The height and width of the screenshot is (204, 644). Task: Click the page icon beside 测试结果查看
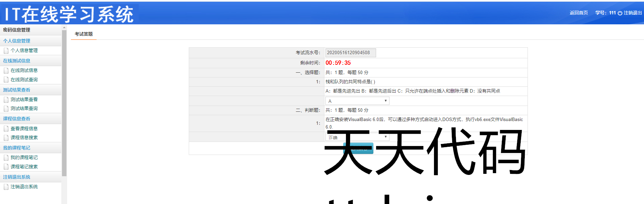[6, 100]
